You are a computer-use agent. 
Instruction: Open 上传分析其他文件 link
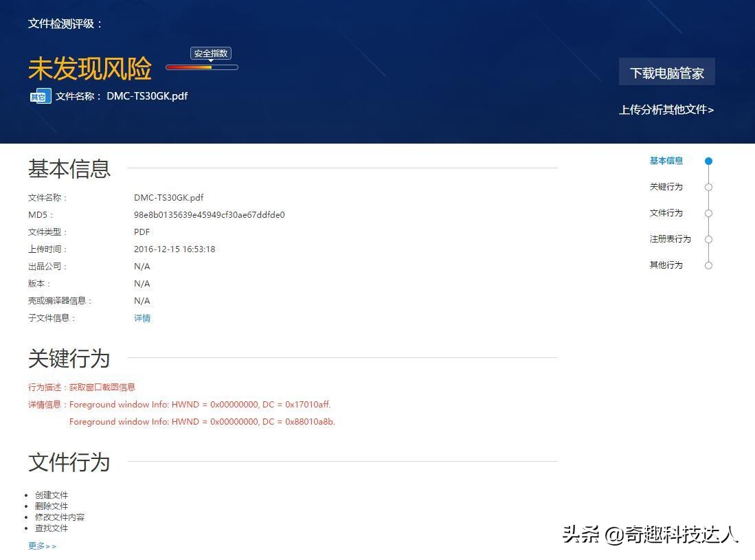point(666,110)
